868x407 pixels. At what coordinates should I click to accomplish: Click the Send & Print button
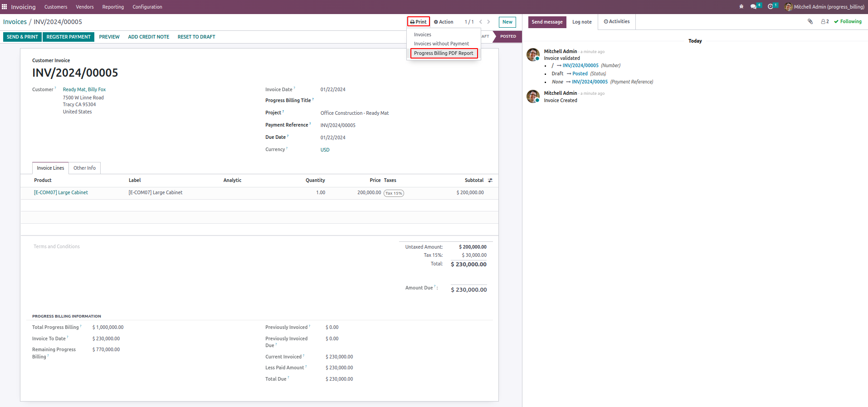click(x=22, y=37)
